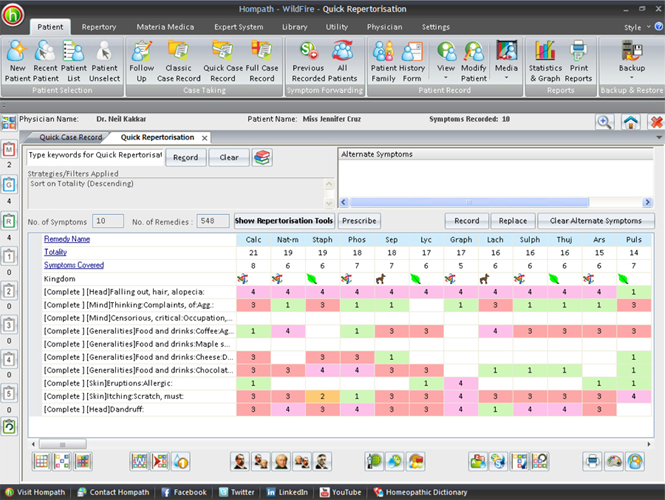Click the Totality link
The height and width of the screenshot is (500, 665).
tap(56, 252)
